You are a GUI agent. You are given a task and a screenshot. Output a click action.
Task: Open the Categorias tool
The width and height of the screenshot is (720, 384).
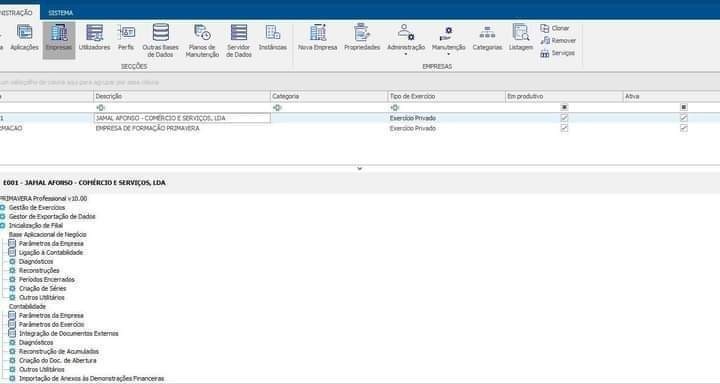click(487, 38)
